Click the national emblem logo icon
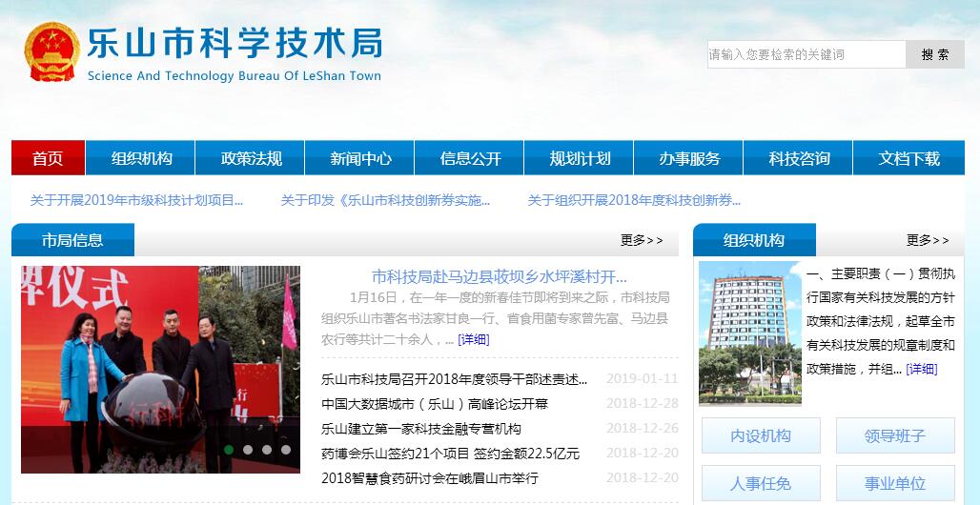Screen dimensions: 980x505 pyautogui.click(x=51, y=53)
